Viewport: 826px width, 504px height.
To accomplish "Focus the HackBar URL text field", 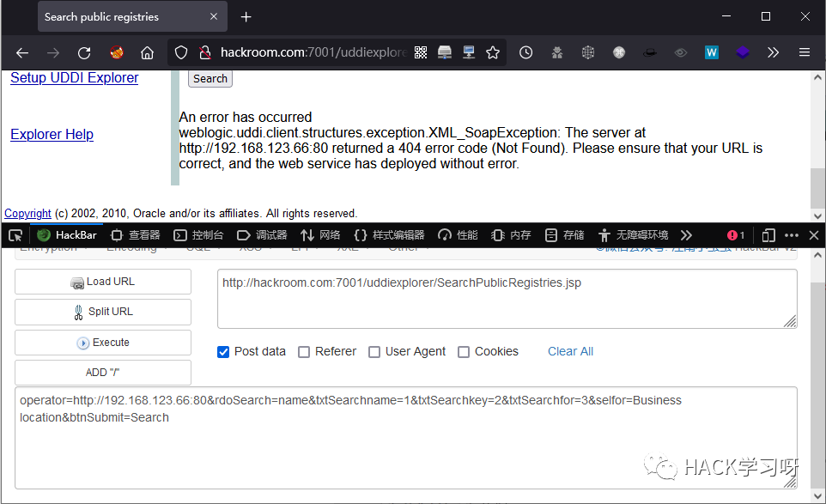I will (x=507, y=299).
